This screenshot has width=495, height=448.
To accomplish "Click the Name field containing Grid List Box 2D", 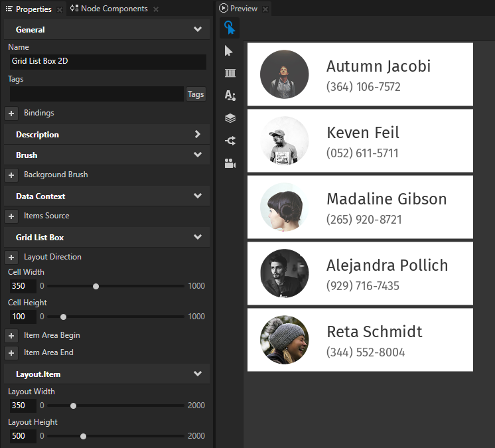I will [x=107, y=61].
